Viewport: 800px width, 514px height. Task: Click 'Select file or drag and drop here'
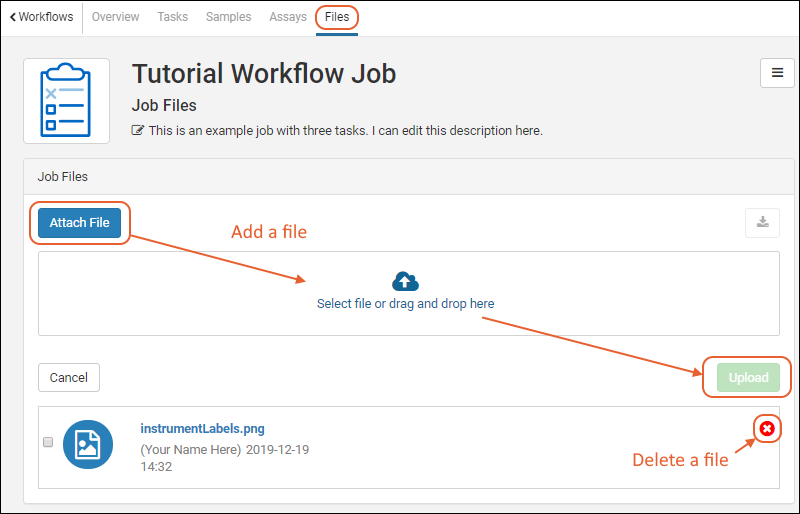(x=405, y=303)
